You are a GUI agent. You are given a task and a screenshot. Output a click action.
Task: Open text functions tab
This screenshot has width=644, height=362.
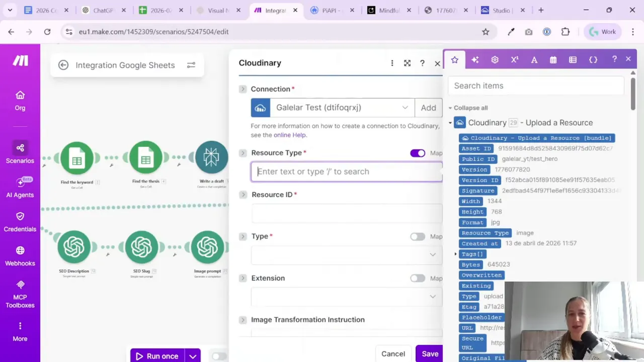[x=534, y=60]
